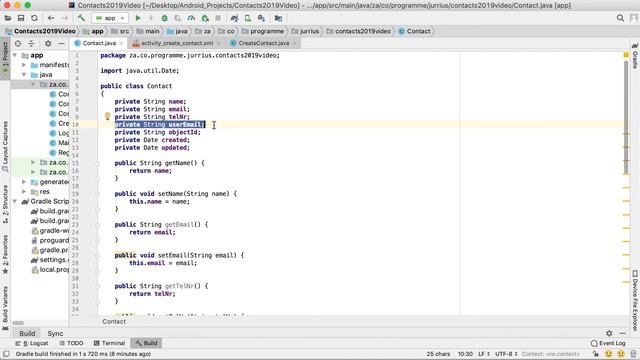This screenshot has height=360, width=640.
Task: Click the Sync/refresh toolbar icon
Action: 34,18
